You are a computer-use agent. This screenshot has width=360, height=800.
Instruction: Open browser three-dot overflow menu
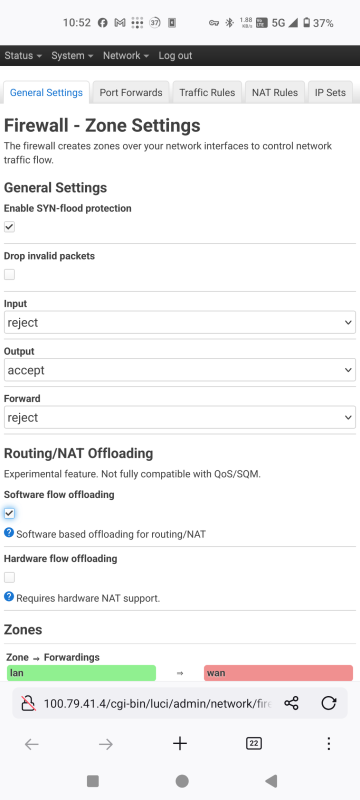point(328,744)
